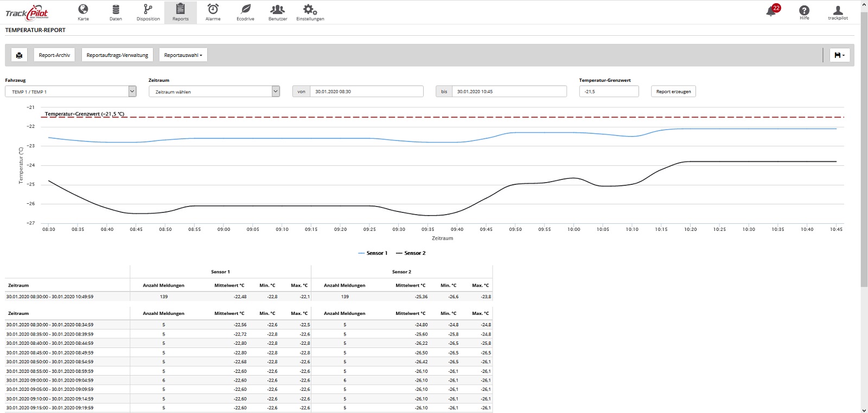
Task: Open Einstellungen gears settings
Action: pyautogui.click(x=310, y=12)
